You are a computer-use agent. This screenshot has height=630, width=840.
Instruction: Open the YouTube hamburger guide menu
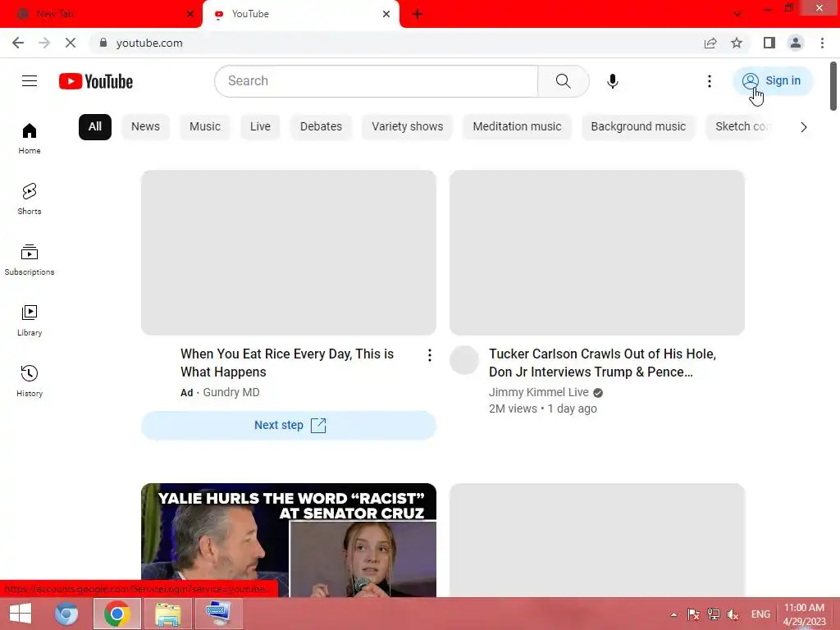[30, 81]
